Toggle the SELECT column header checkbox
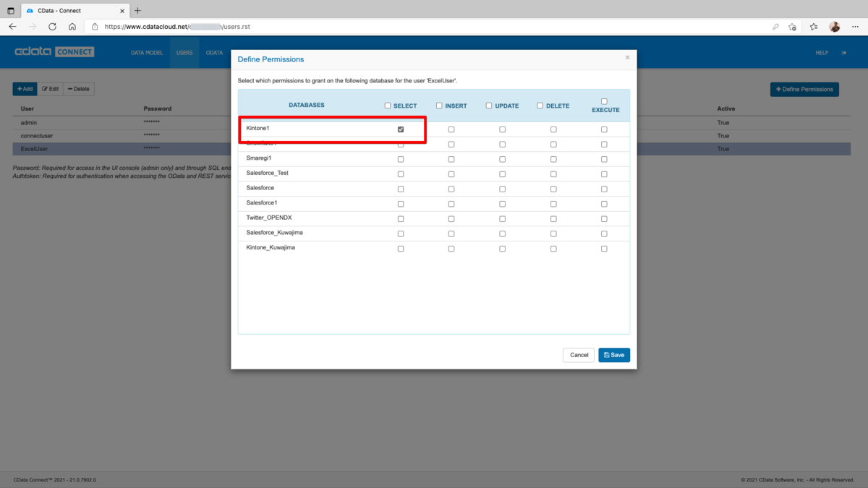Screen dimensions: 868x488 pyautogui.click(x=388, y=106)
